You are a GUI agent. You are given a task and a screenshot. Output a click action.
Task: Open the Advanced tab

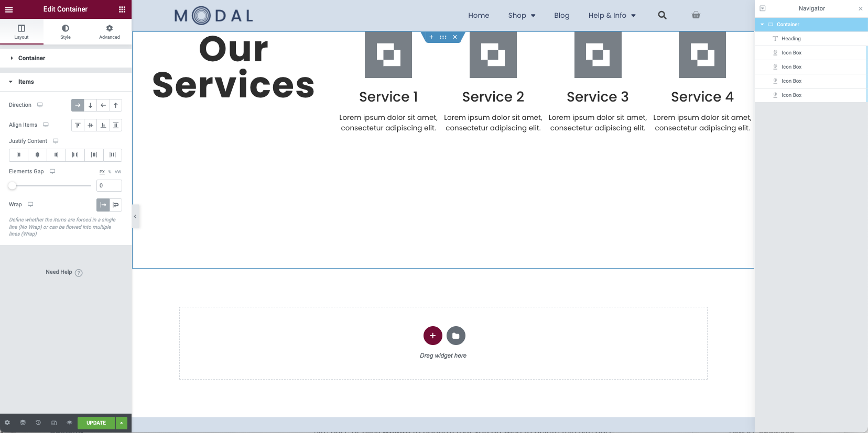tap(109, 31)
